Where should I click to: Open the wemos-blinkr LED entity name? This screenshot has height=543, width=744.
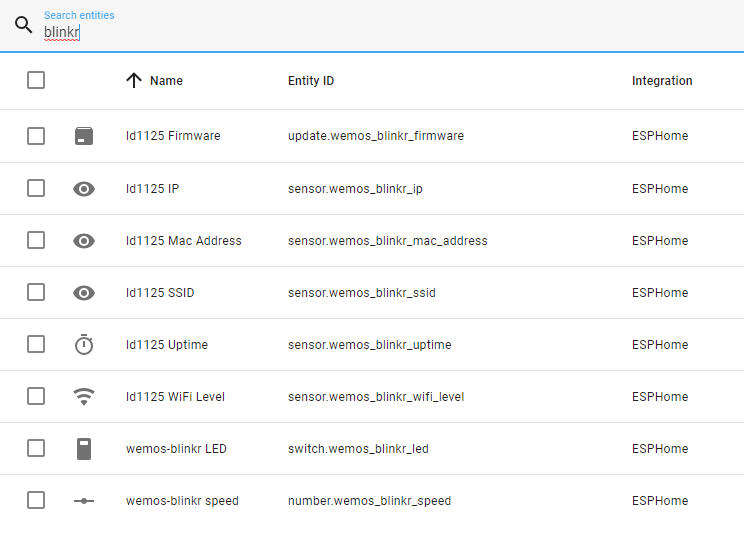pyautogui.click(x=176, y=449)
